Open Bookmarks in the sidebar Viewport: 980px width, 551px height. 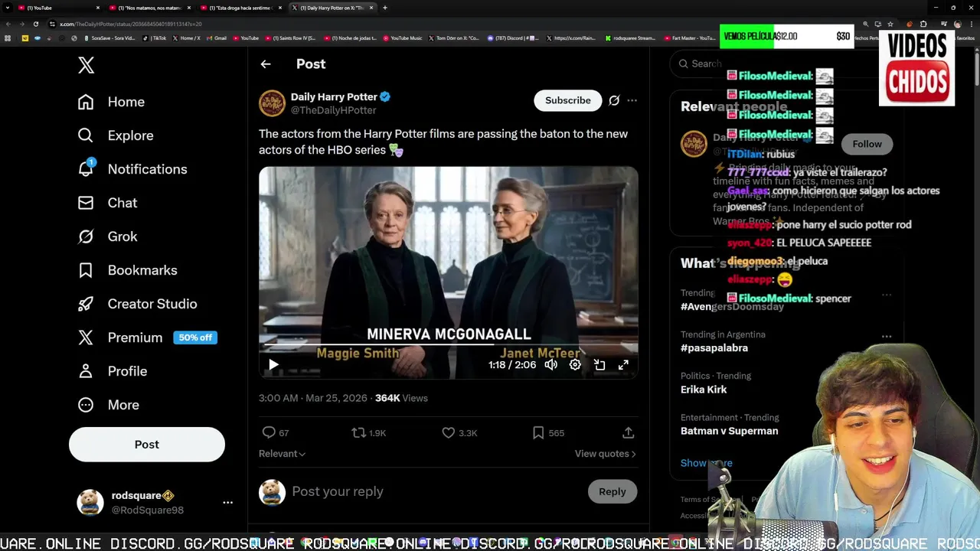click(127, 270)
